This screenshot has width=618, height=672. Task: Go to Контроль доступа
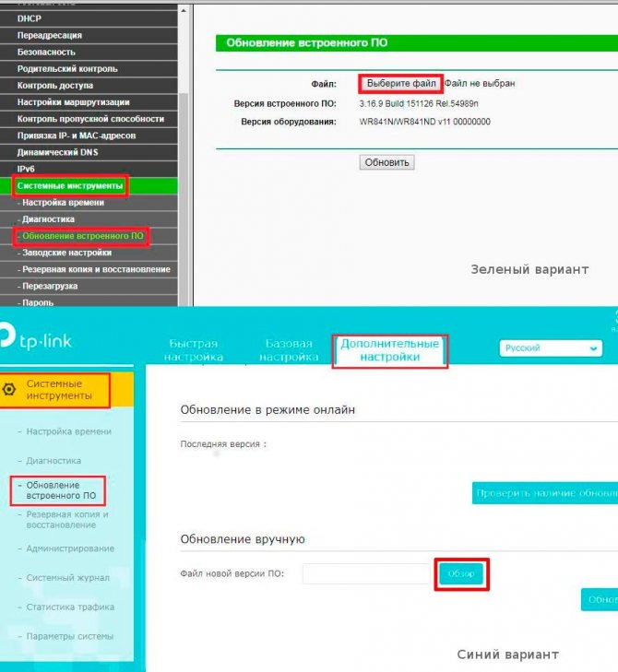(55, 86)
